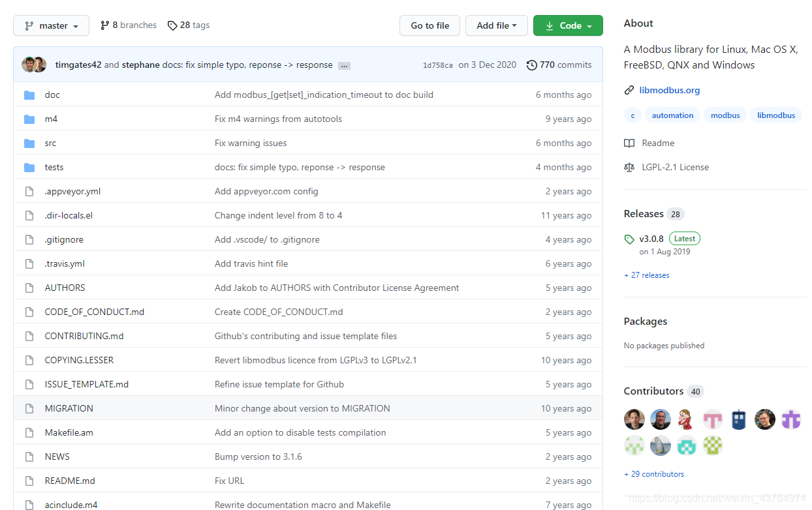Click the tag icon next to v3.0.8
Image resolution: width=812 pixels, height=510 pixels.
[x=629, y=239]
